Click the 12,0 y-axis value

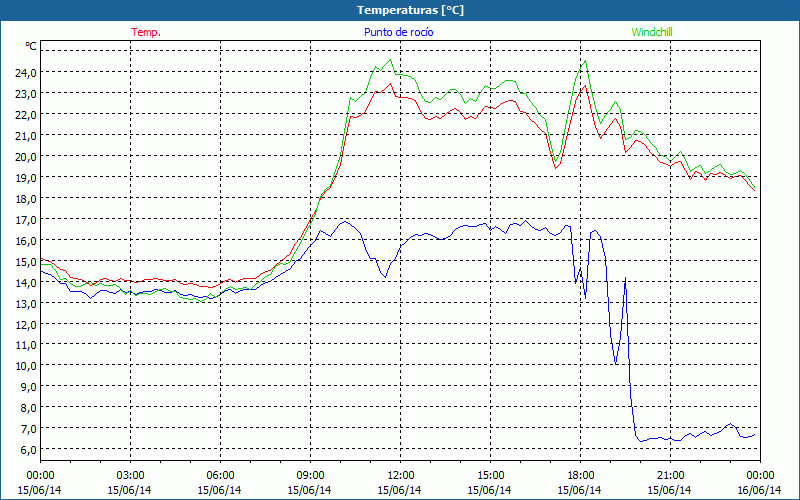point(26,324)
